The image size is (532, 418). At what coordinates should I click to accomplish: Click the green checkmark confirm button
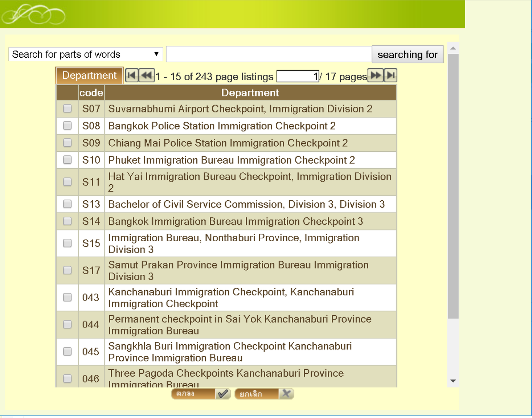tap(201, 394)
